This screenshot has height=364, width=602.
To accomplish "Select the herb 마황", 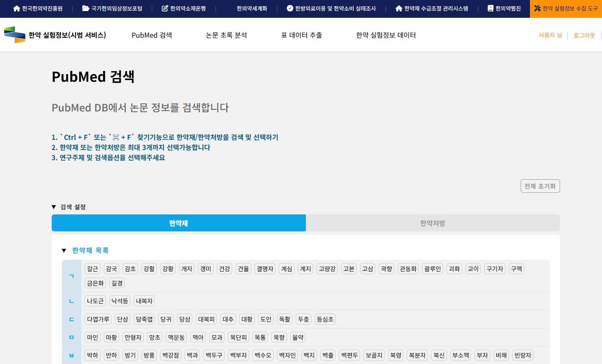I will pyautogui.click(x=111, y=337).
